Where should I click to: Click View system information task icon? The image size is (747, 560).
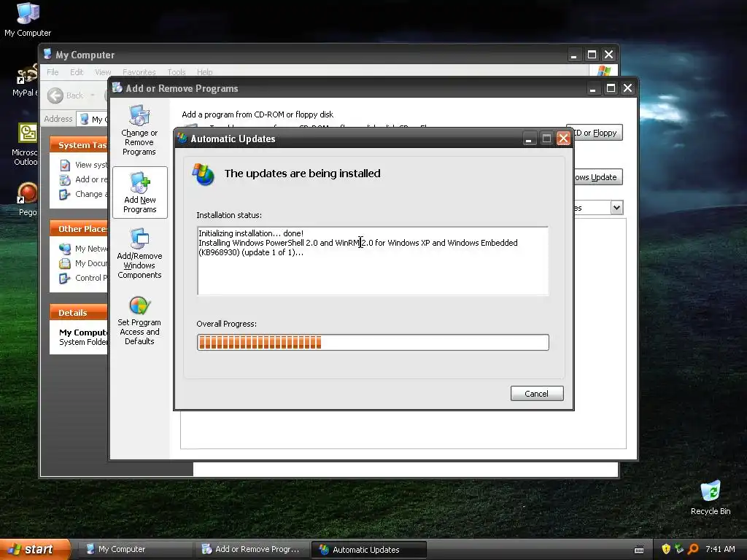click(x=65, y=166)
